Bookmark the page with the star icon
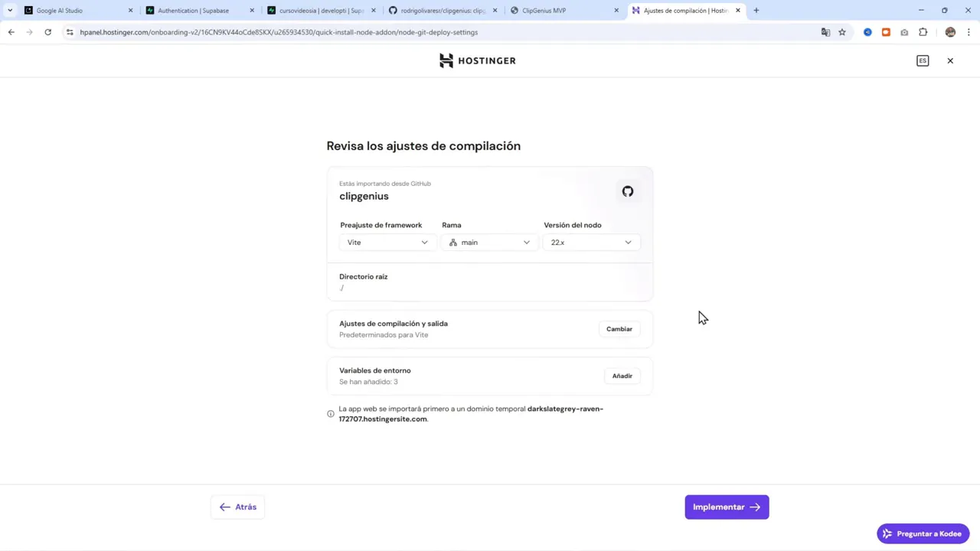Screen dimensions: 980x551 [842, 32]
